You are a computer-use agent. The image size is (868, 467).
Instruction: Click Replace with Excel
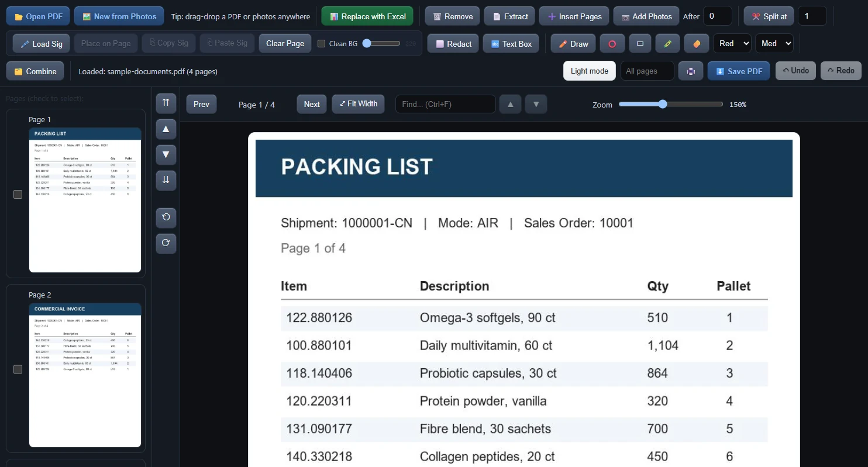pyautogui.click(x=367, y=16)
